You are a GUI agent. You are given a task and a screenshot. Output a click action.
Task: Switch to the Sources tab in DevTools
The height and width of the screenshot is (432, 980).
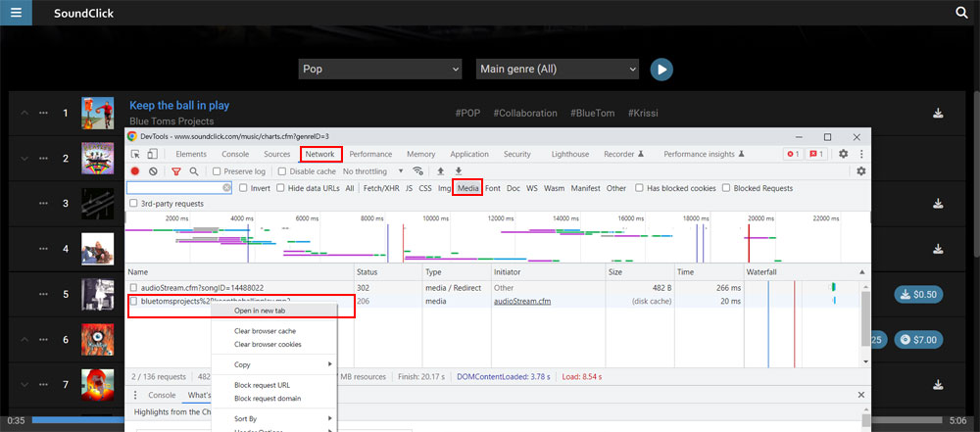click(277, 155)
